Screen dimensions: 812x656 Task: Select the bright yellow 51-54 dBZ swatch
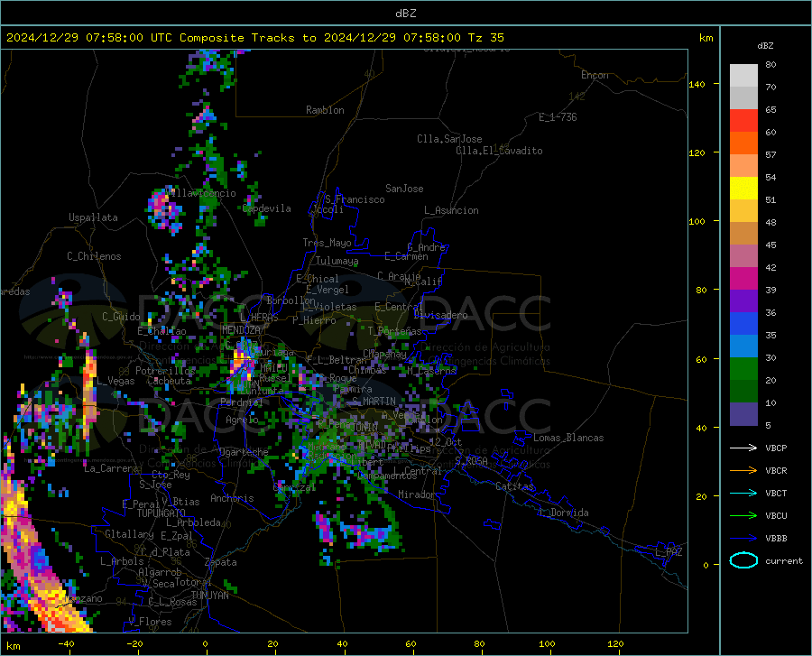click(x=743, y=189)
